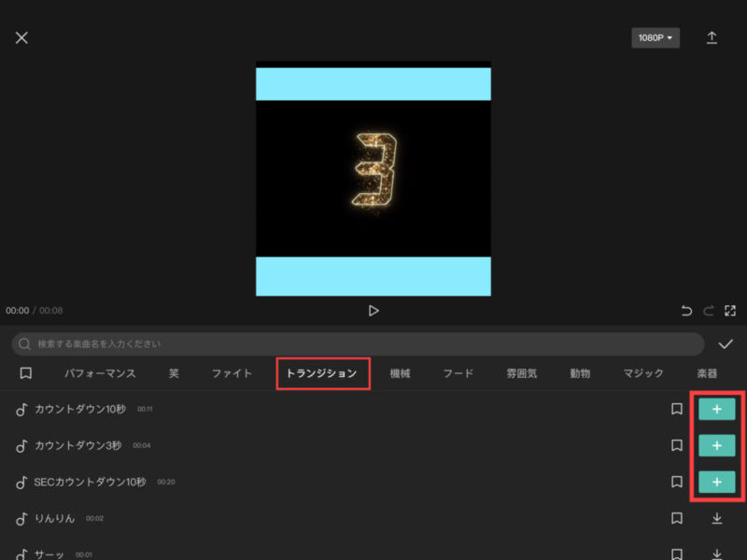Play the video preview

(373, 313)
